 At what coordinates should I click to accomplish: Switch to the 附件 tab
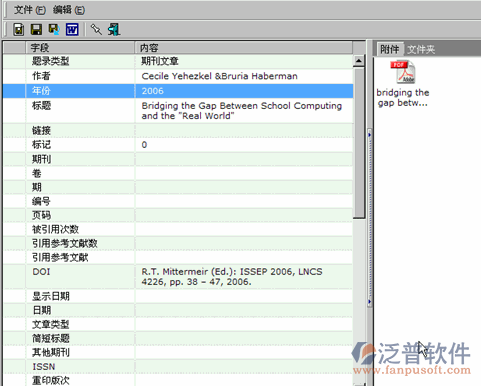coord(389,50)
